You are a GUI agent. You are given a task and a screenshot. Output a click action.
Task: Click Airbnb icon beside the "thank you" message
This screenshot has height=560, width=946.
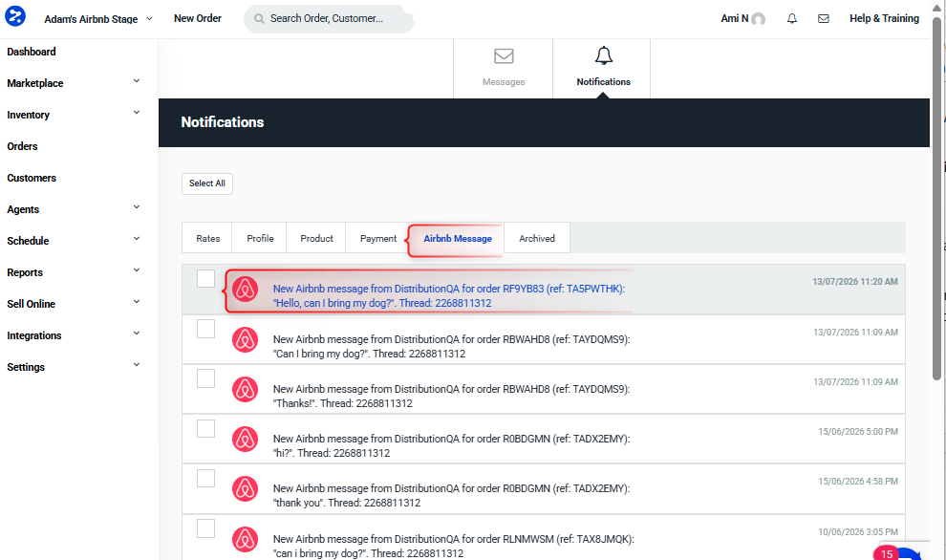pyautogui.click(x=245, y=488)
